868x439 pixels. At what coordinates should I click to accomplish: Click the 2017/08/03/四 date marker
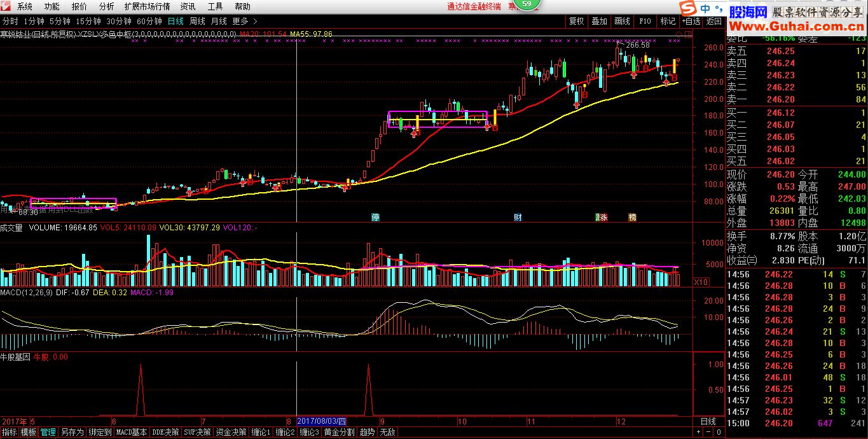(x=322, y=421)
